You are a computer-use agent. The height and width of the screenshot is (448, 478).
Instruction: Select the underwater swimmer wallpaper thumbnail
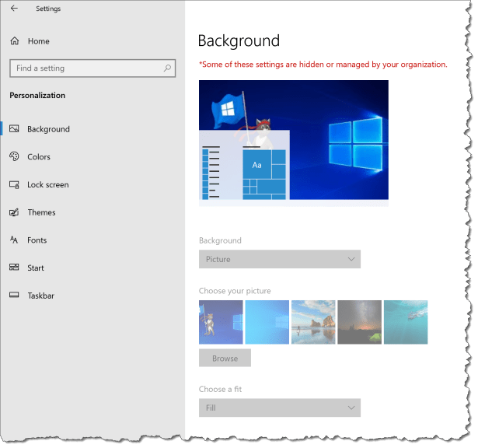click(x=406, y=322)
